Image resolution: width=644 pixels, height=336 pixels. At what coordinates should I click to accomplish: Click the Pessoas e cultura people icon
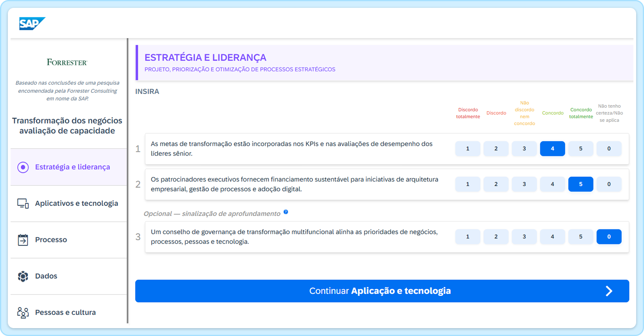pos(23,312)
